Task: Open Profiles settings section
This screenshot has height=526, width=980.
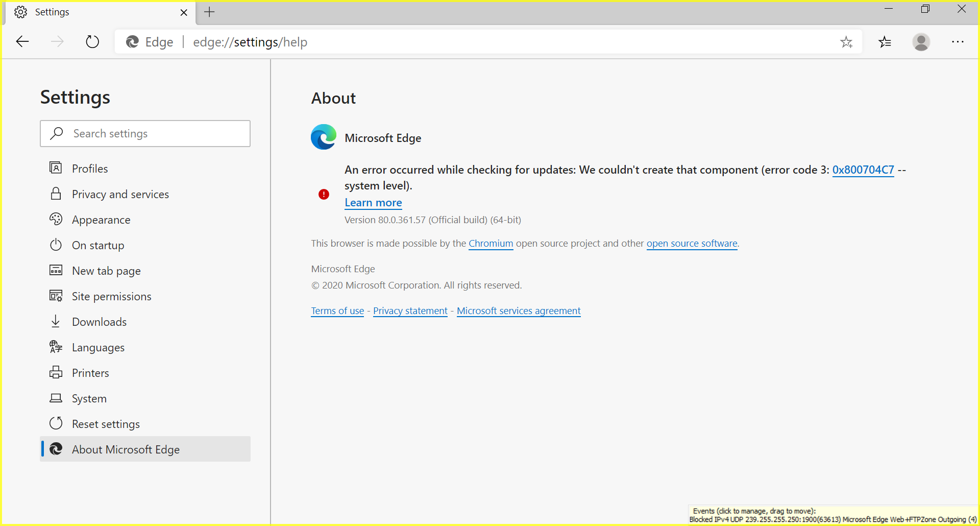Action: tap(145, 168)
